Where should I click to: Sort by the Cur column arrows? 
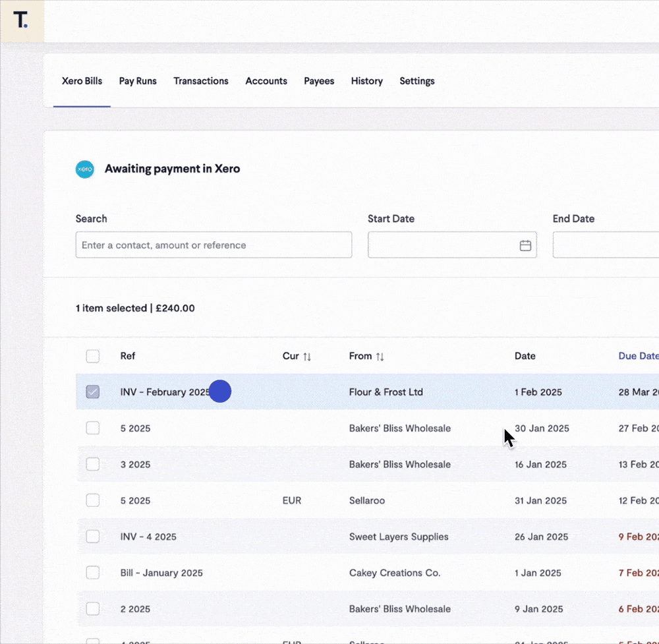(x=307, y=357)
